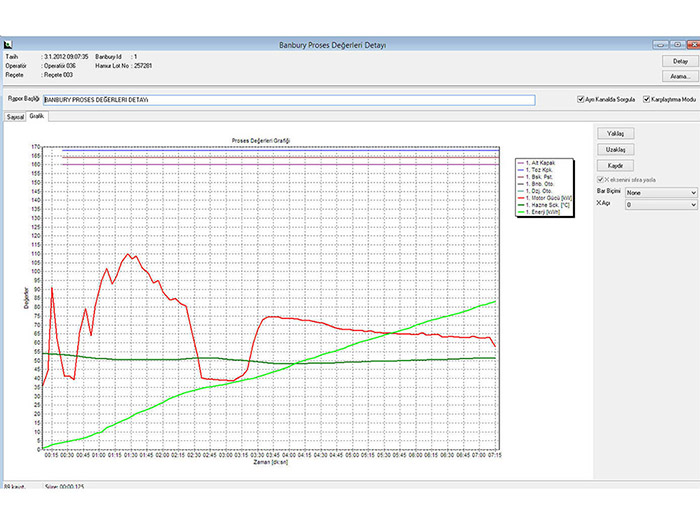Click the Motor Gücü legend entry
The width and height of the screenshot is (700, 525).
pos(548,197)
